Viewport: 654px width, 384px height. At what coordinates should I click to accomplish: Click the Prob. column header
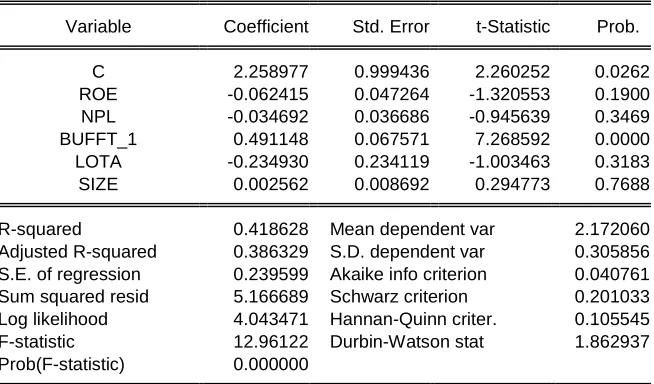coord(618,27)
